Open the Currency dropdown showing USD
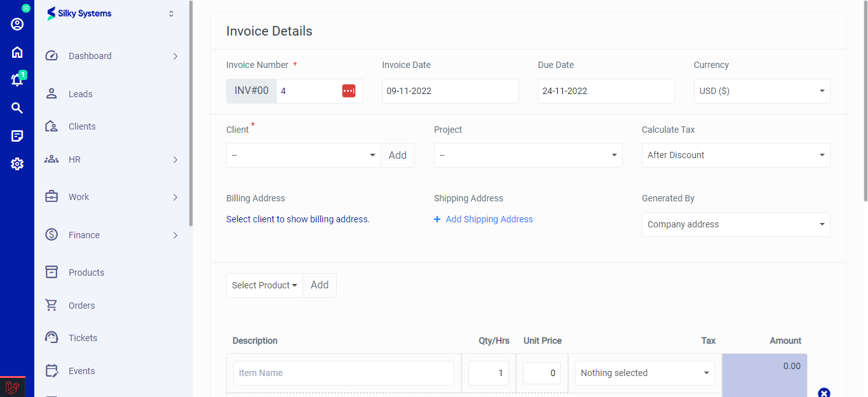 (761, 91)
